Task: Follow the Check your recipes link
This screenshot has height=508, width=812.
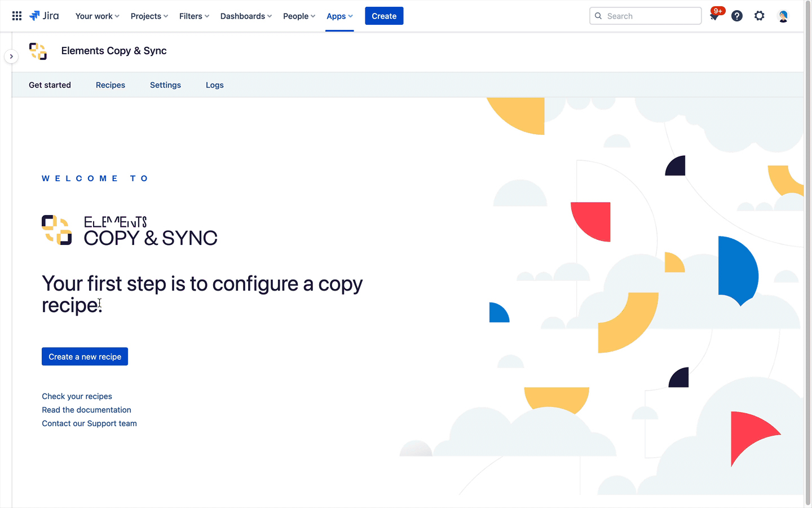Action: point(77,396)
